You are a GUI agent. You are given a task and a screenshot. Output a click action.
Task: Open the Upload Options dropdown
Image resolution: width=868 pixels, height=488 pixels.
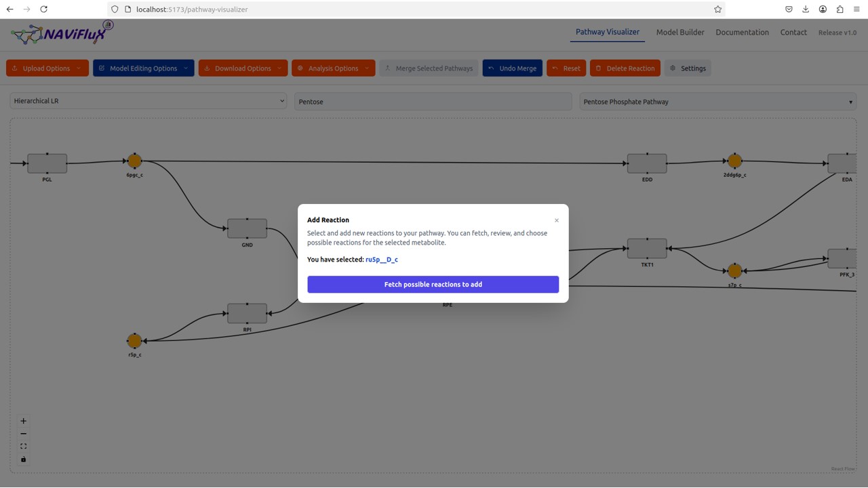pyautogui.click(x=47, y=68)
